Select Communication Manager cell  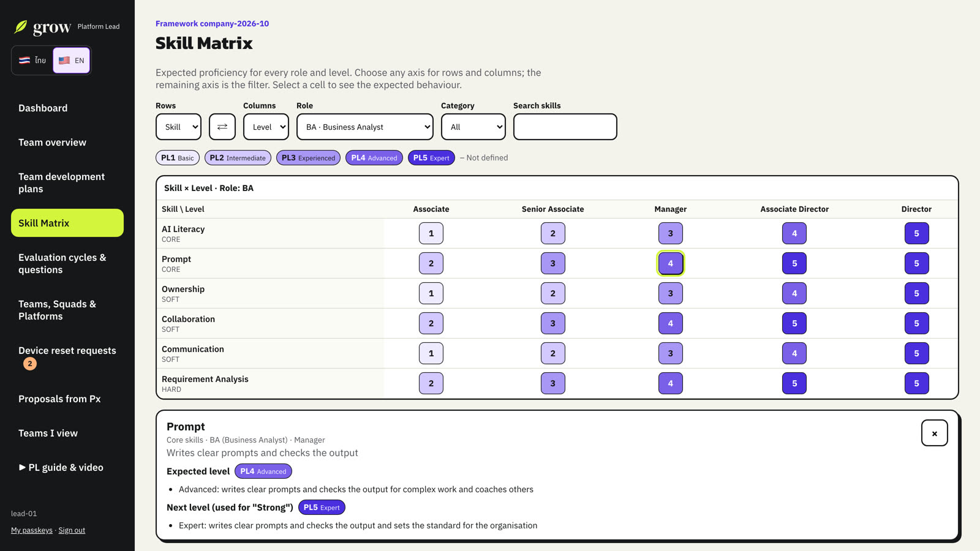(x=671, y=353)
